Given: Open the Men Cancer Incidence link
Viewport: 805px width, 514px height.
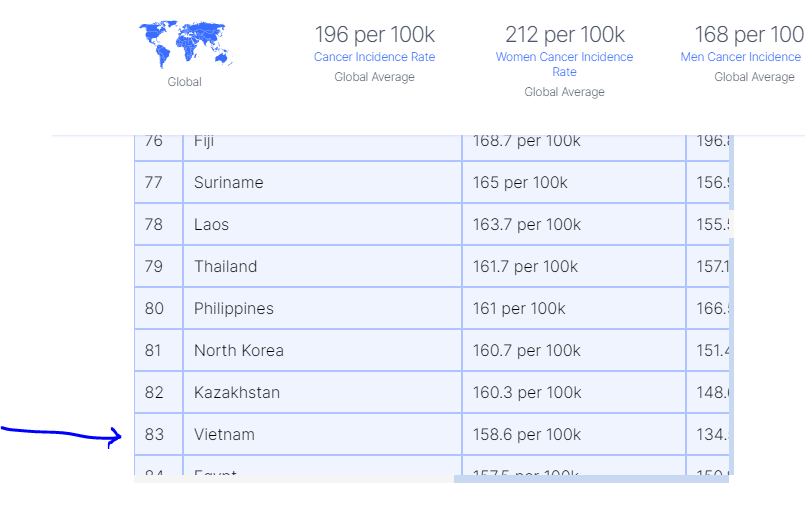Looking at the screenshot, I should (742, 57).
